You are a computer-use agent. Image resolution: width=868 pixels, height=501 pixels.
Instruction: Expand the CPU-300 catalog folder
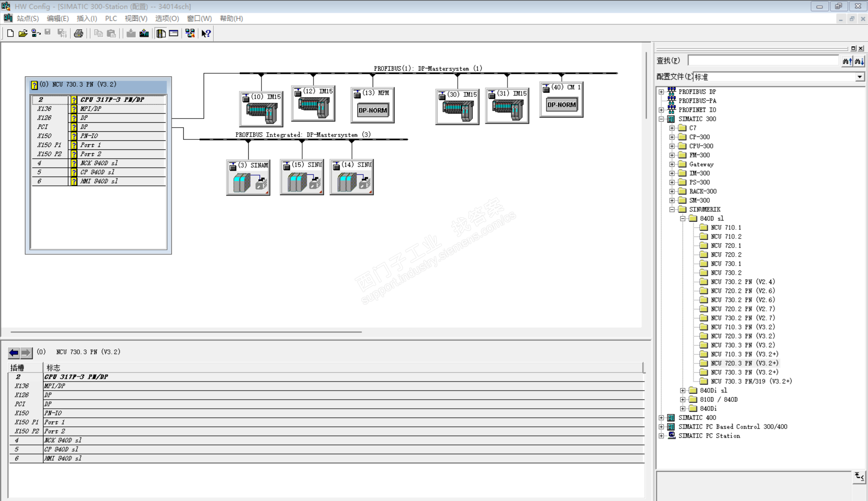click(672, 146)
